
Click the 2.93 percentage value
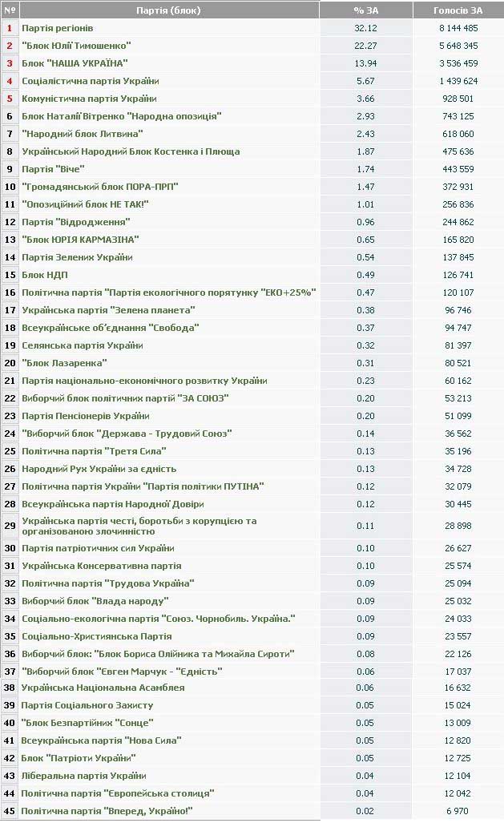[x=365, y=116]
